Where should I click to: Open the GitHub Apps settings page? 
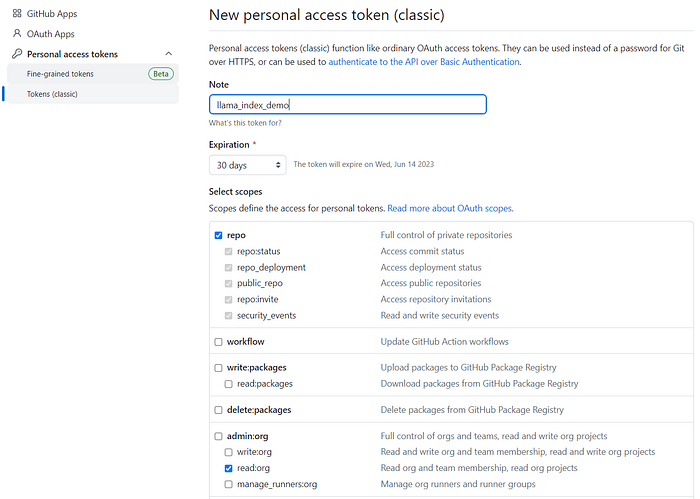point(52,14)
